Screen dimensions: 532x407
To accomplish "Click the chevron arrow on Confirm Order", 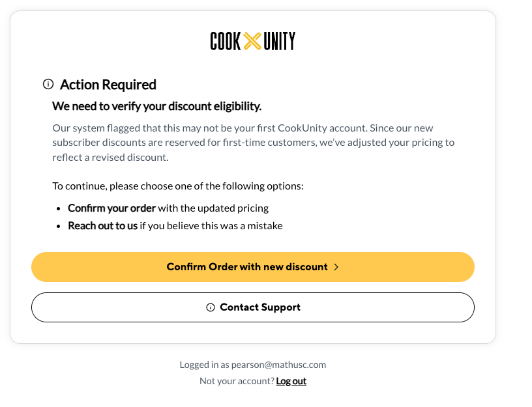I will [x=336, y=267].
